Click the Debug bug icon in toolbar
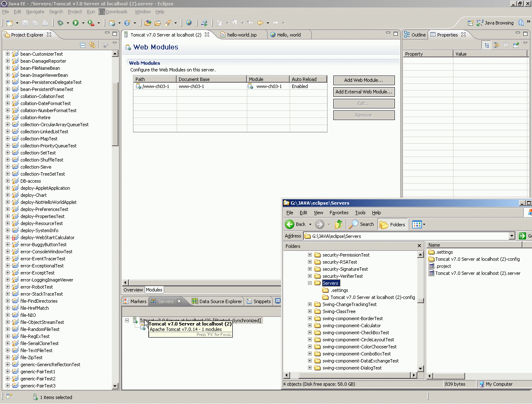 (61, 23)
